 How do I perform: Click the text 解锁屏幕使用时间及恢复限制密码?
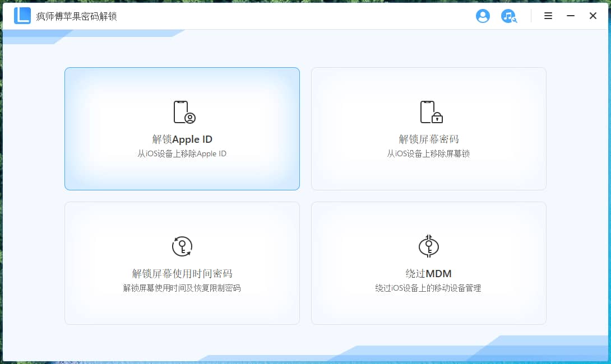click(182, 288)
